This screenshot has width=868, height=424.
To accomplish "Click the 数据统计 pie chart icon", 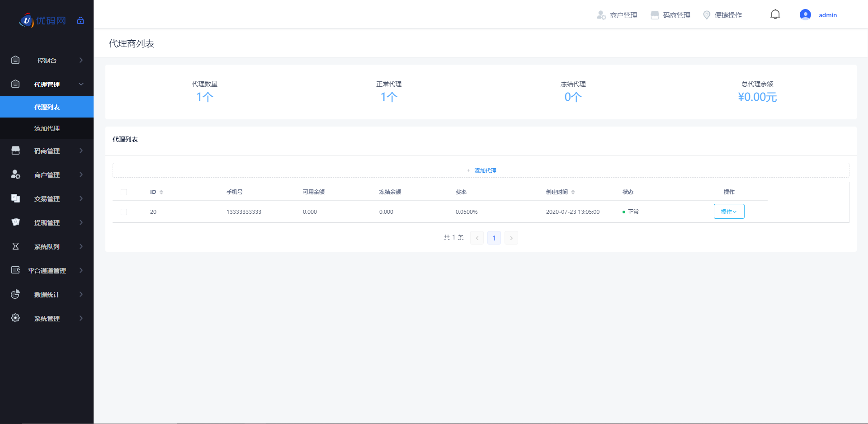I will click(15, 294).
